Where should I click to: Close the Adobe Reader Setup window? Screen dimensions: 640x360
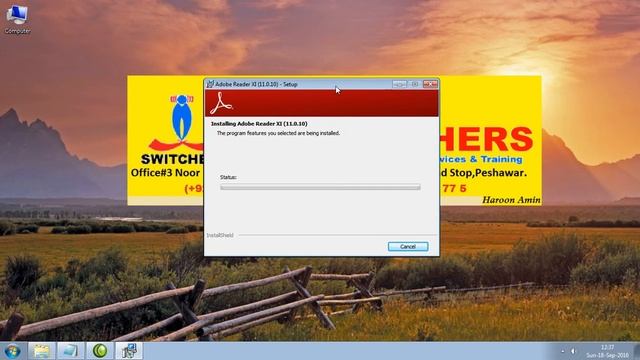point(430,84)
